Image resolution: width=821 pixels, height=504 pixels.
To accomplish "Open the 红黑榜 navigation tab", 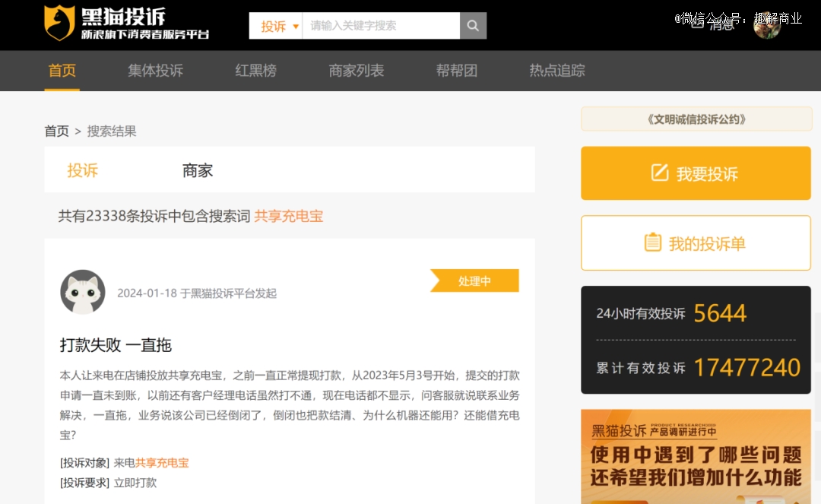I will pyautogui.click(x=255, y=71).
